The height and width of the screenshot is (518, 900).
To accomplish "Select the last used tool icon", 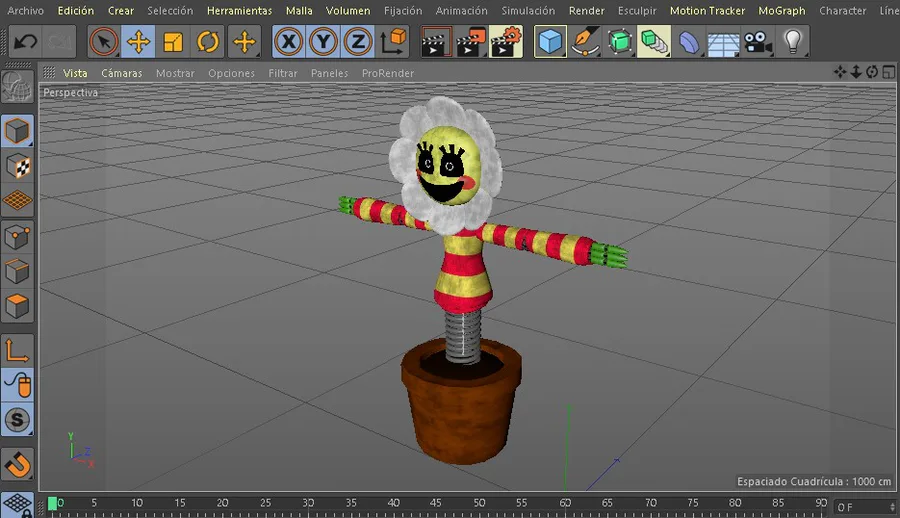I will (244, 41).
